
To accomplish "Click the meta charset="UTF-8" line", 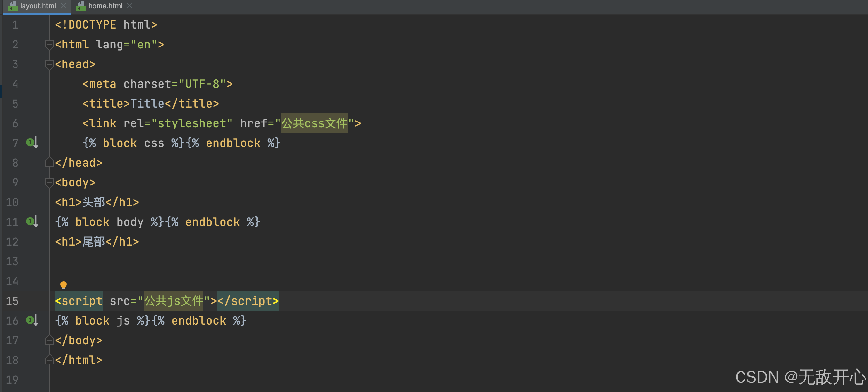I will 157,84.
